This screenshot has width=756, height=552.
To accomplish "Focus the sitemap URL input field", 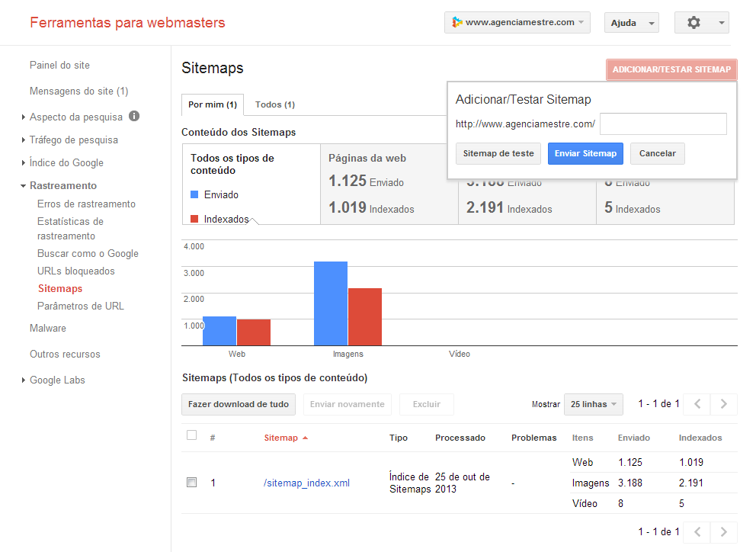I will [x=663, y=124].
